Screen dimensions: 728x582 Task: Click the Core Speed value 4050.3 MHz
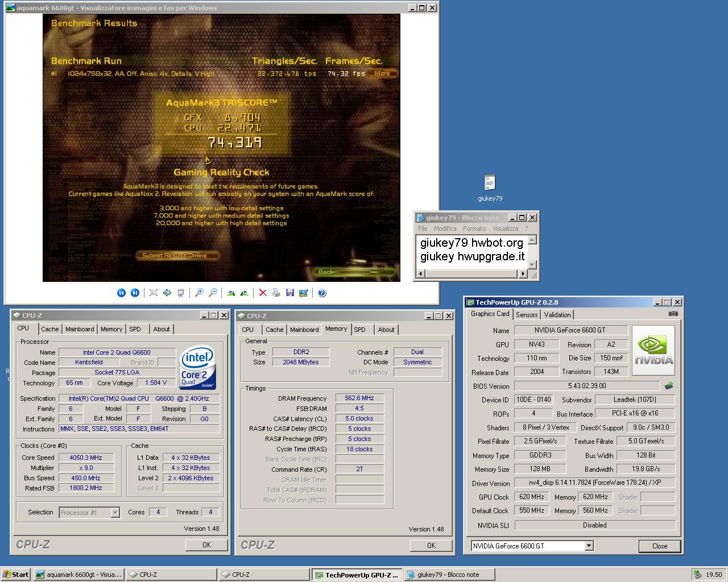tap(86, 458)
